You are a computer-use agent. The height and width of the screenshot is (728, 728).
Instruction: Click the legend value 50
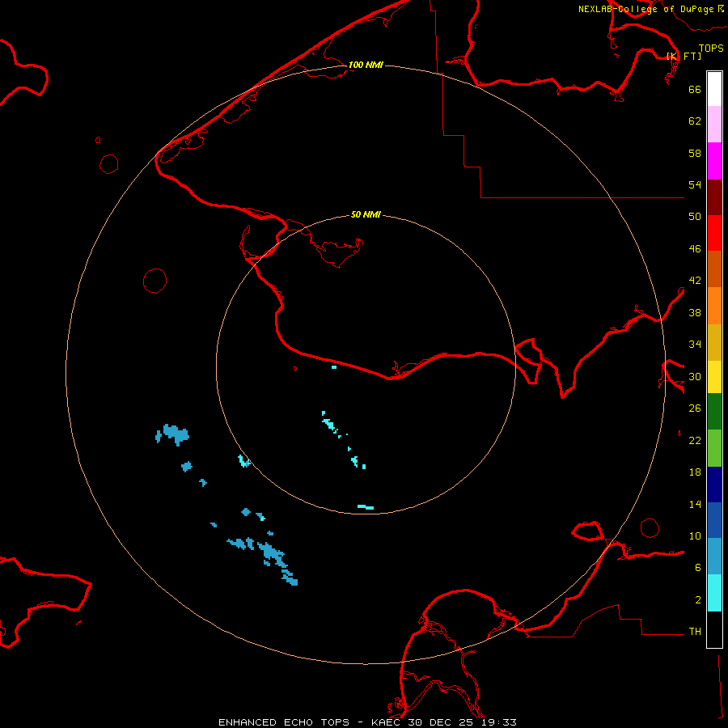[695, 217]
